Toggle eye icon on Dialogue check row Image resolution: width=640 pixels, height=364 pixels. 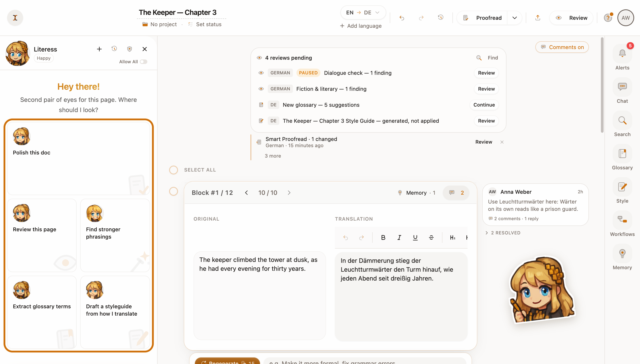261,73
